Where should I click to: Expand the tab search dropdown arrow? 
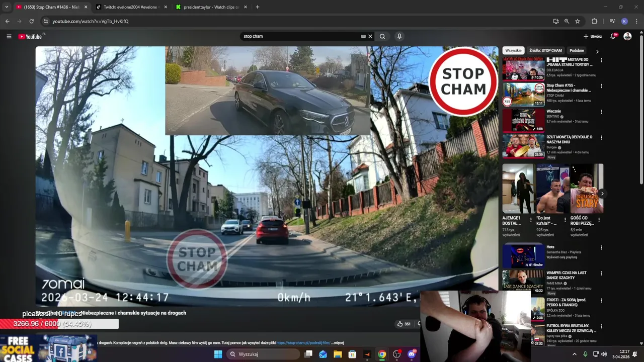tap(7, 7)
